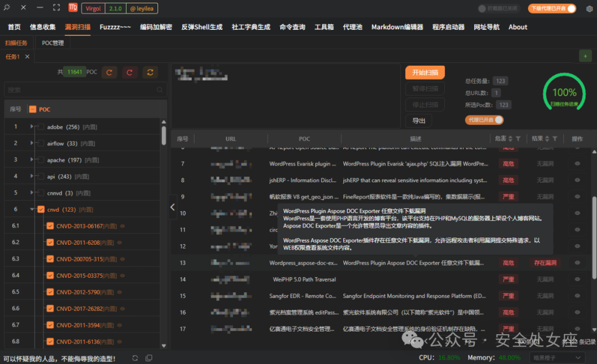The image size is (597, 364).
Task: Check the airflow (33) checkbox
Action: click(41, 144)
